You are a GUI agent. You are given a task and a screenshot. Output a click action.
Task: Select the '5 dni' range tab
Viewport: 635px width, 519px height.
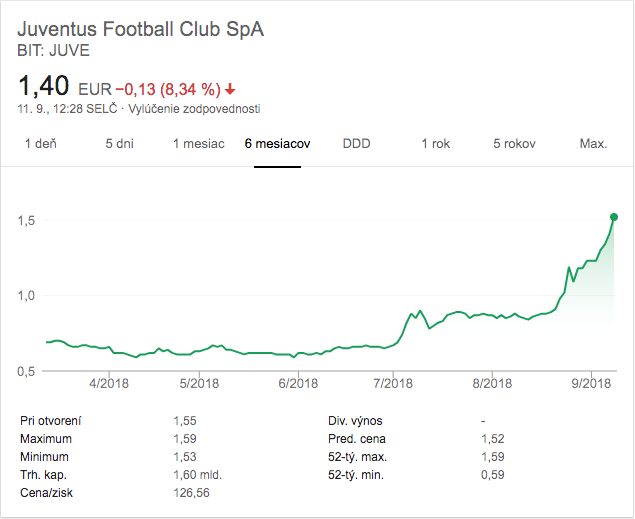tap(119, 144)
